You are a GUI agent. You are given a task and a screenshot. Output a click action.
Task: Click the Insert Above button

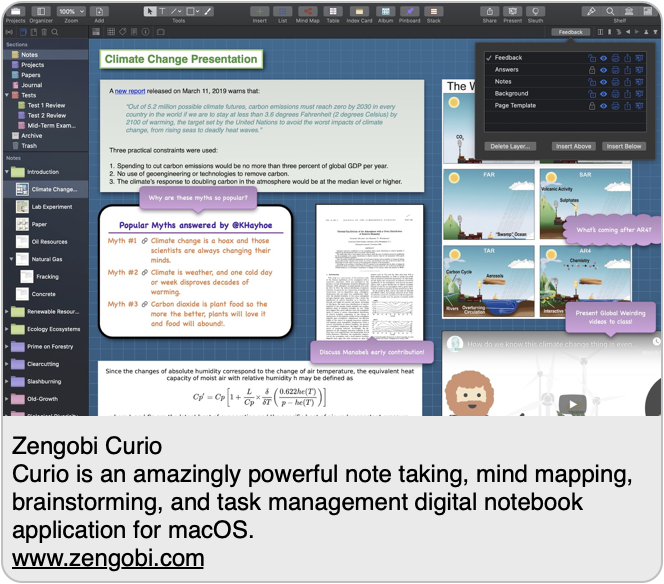(572, 146)
